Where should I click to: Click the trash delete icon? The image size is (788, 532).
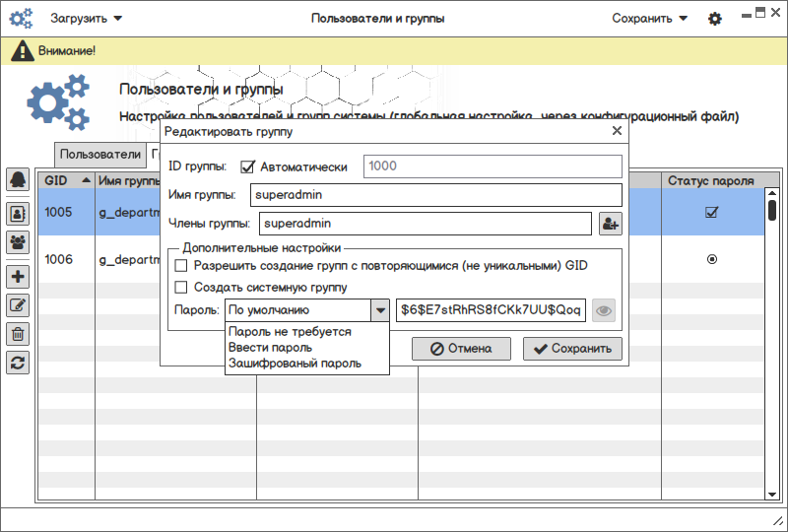pyautogui.click(x=18, y=334)
